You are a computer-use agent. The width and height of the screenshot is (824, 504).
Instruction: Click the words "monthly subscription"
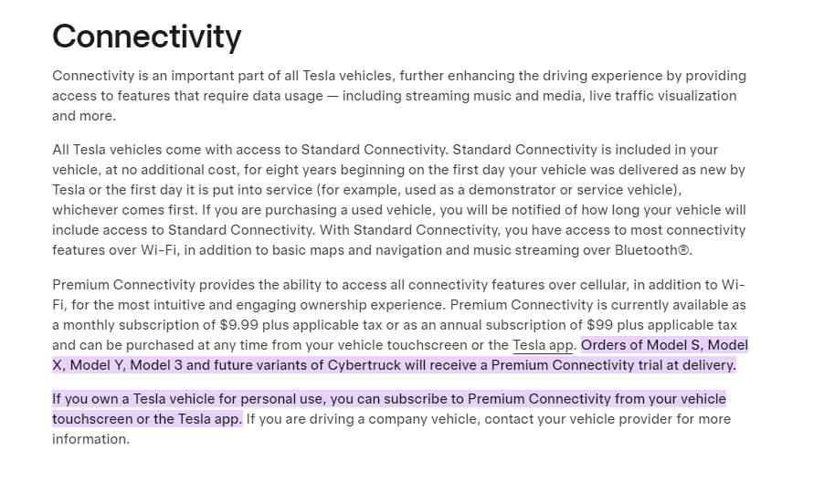pos(132,325)
